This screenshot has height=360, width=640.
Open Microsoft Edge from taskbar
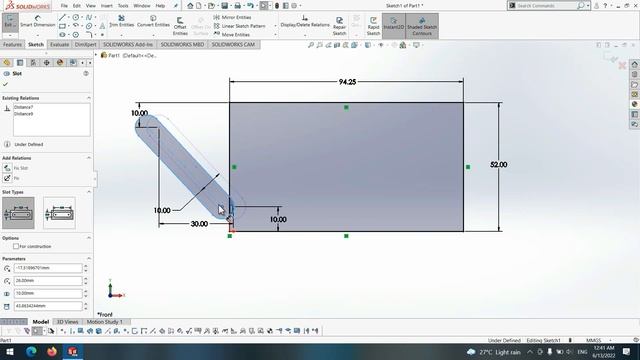[x=31, y=352]
